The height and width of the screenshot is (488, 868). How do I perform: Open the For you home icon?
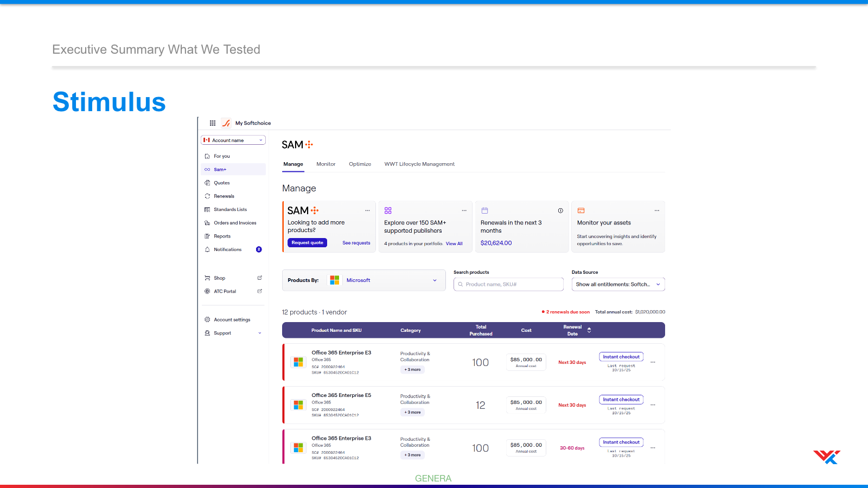pyautogui.click(x=207, y=156)
